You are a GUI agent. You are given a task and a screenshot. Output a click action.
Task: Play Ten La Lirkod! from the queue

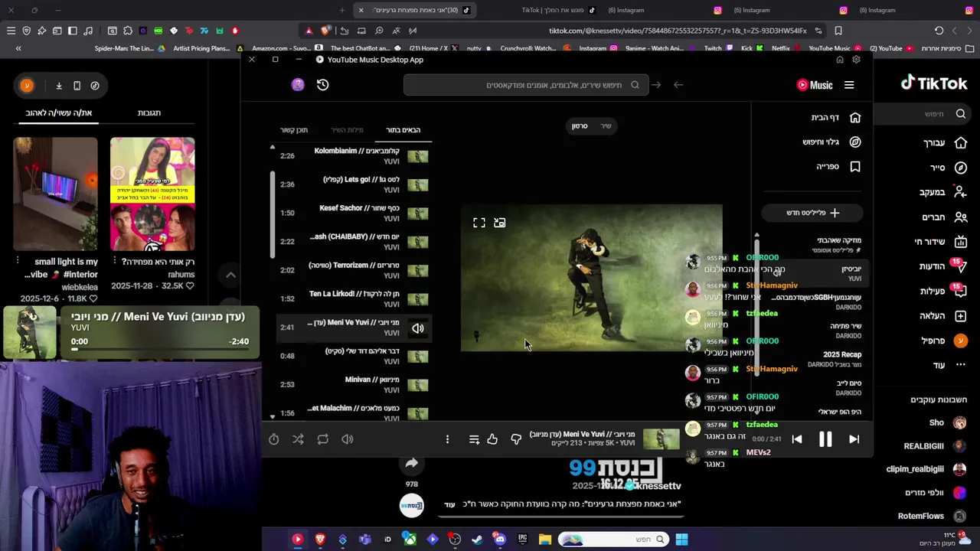pos(353,298)
